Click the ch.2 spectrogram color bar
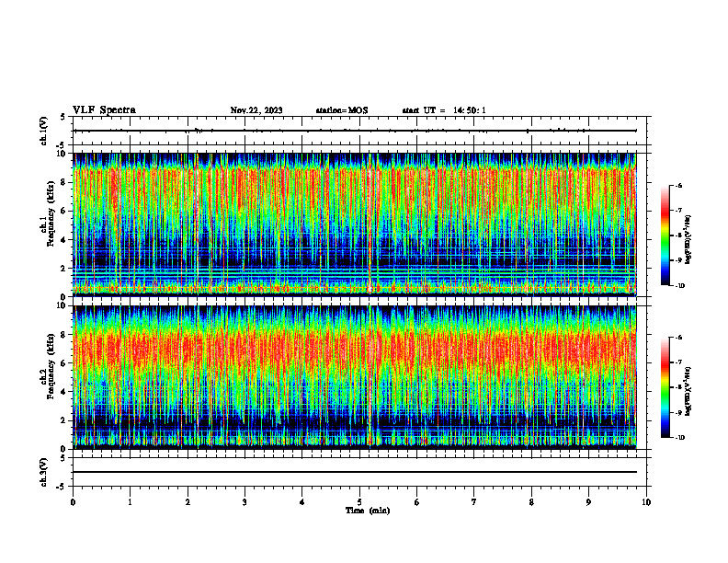 point(665,387)
